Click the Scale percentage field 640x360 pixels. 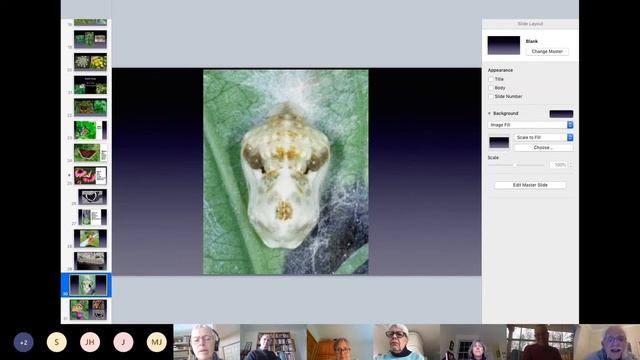click(559, 165)
